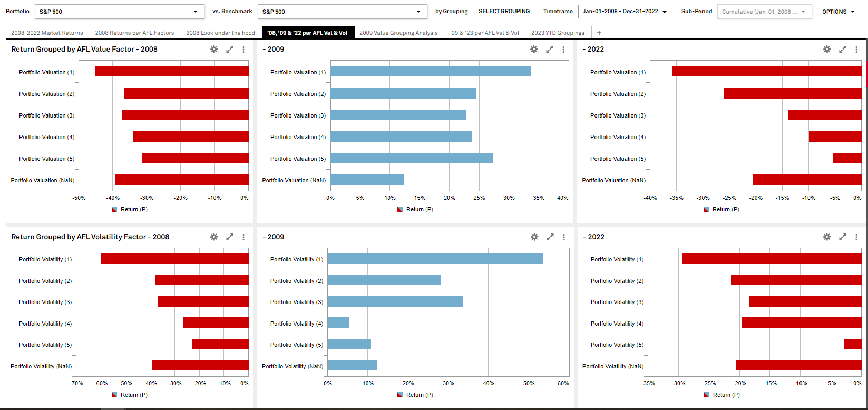Open the Benchmark S&P 500 dropdown

click(x=342, y=12)
